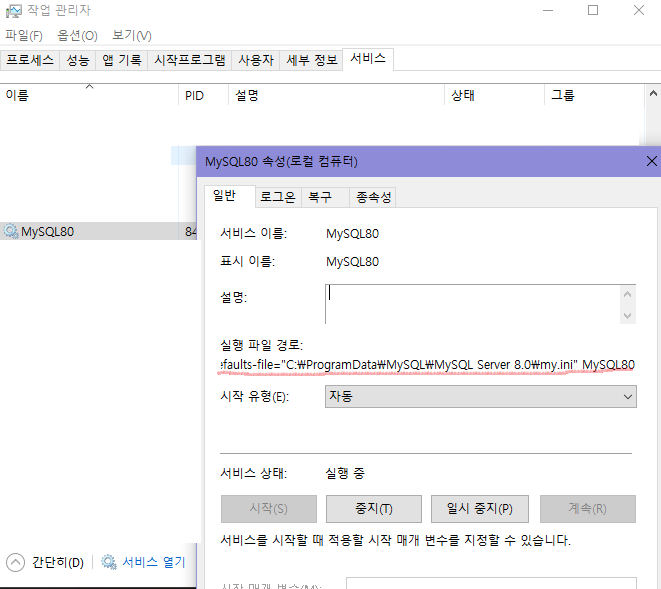Select the 서비스 tab
The width and height of the screenshot is (661, 589).
click(x=368, y=59)
